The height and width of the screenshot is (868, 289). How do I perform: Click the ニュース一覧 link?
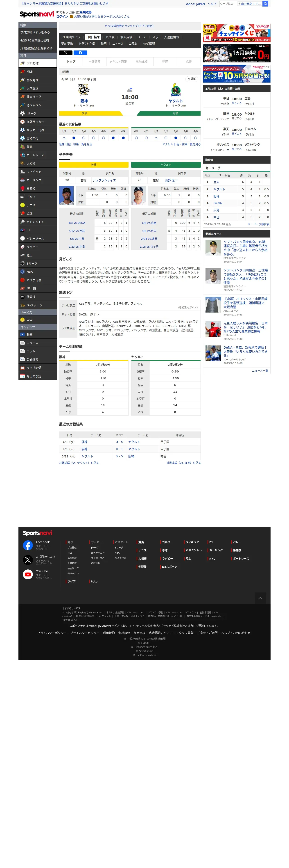[x=260, y=371]
